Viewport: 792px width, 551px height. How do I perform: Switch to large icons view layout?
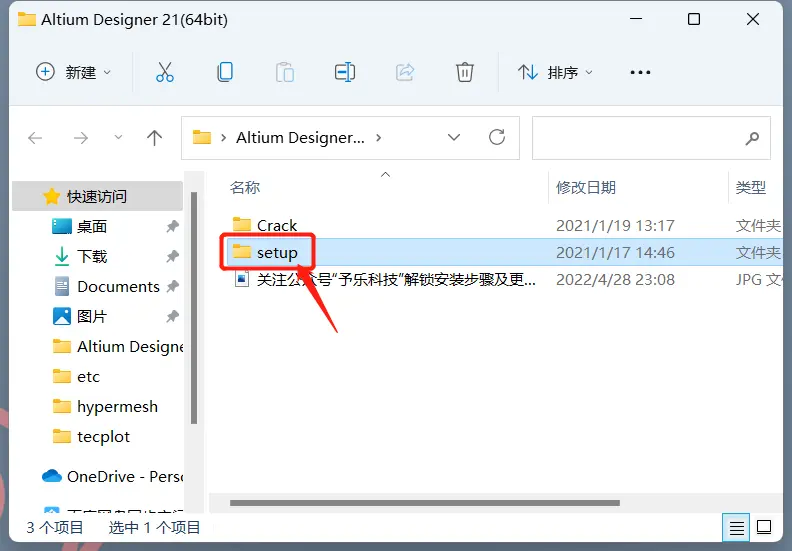point(764,528)
